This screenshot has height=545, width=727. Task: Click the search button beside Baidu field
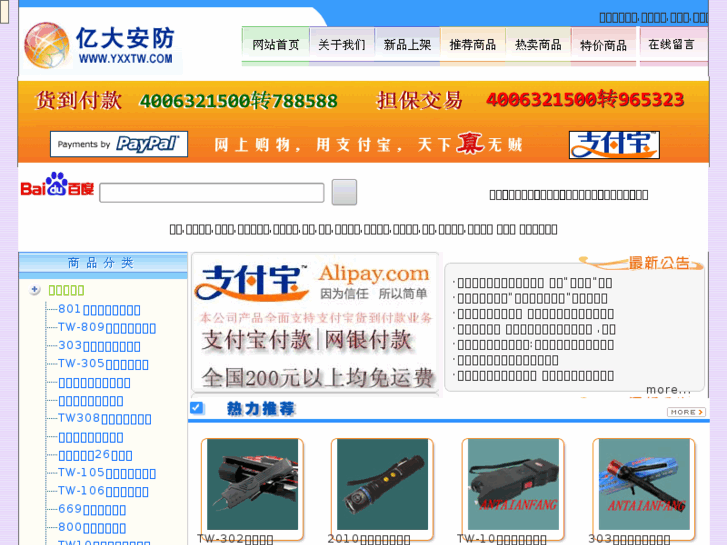click(x=344, y=192)
